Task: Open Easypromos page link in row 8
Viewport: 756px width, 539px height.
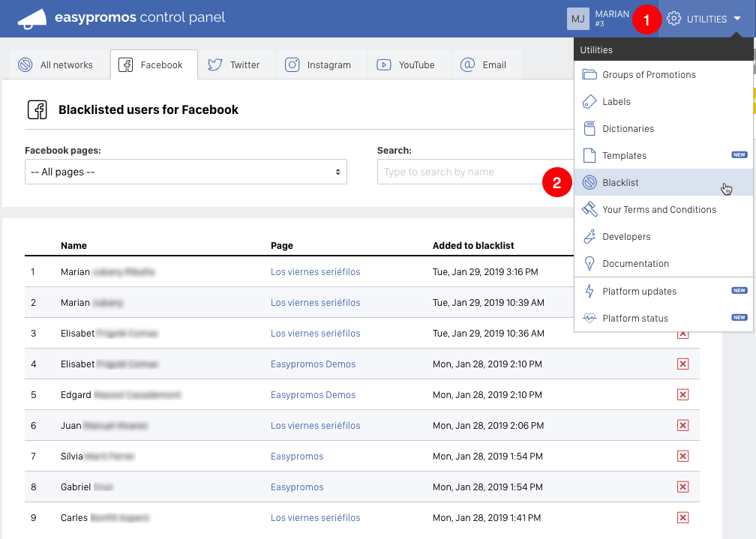Action: pyautogui.click(x=297, y=487)
